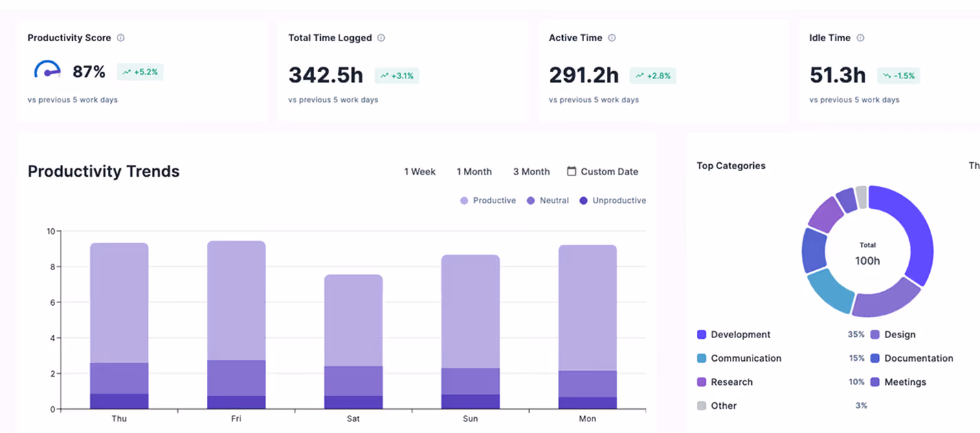Click the Meetings legend label
This screenshot has width=980, height=433.
pyautogui.click(x=906, y=382)
